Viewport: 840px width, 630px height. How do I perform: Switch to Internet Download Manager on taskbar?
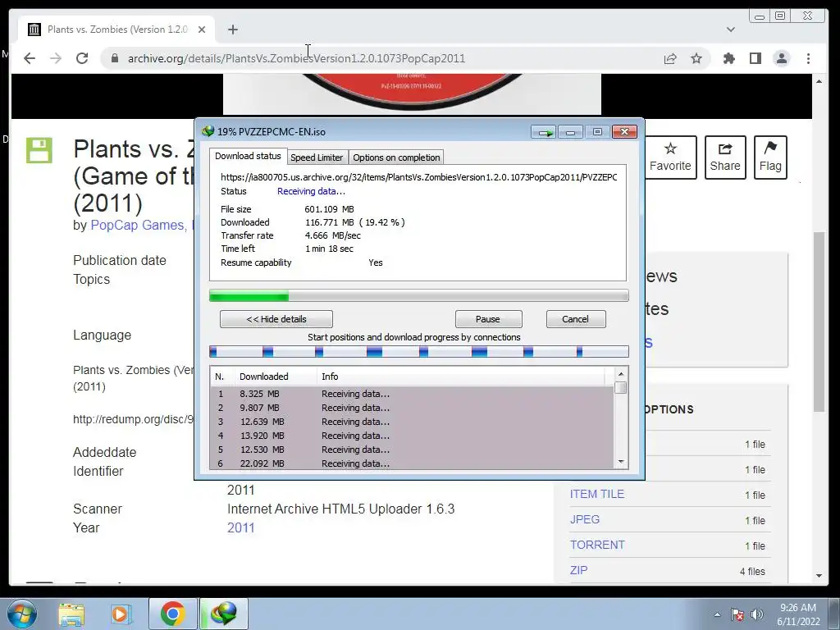224,614
